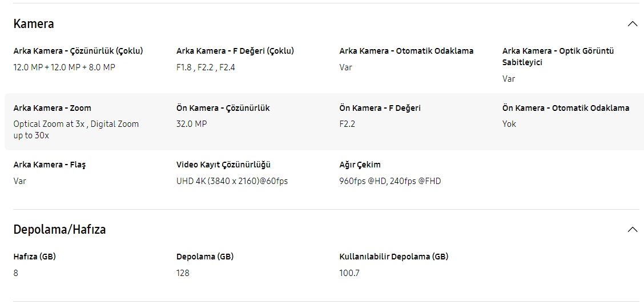Click the Ön Kamera - Çözünürlük label
The width and height of the screenshot is (644, 304).
[x=223, y=108]
